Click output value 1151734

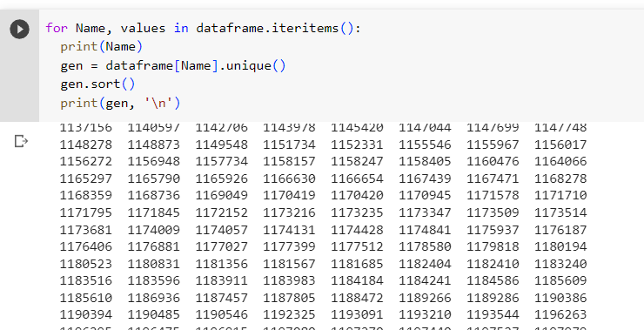coord(289,145)
